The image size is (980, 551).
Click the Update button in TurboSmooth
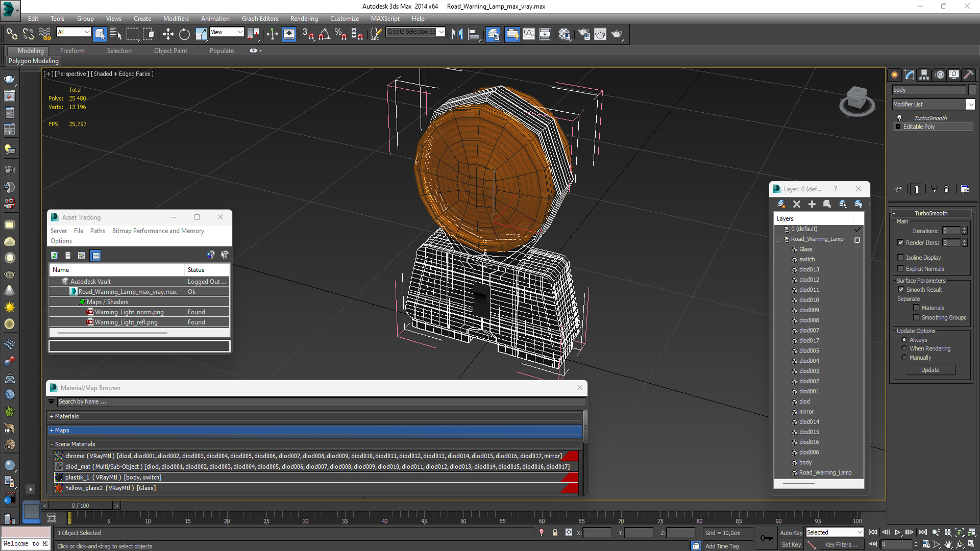pyautogui.click(x=930, y=370)
